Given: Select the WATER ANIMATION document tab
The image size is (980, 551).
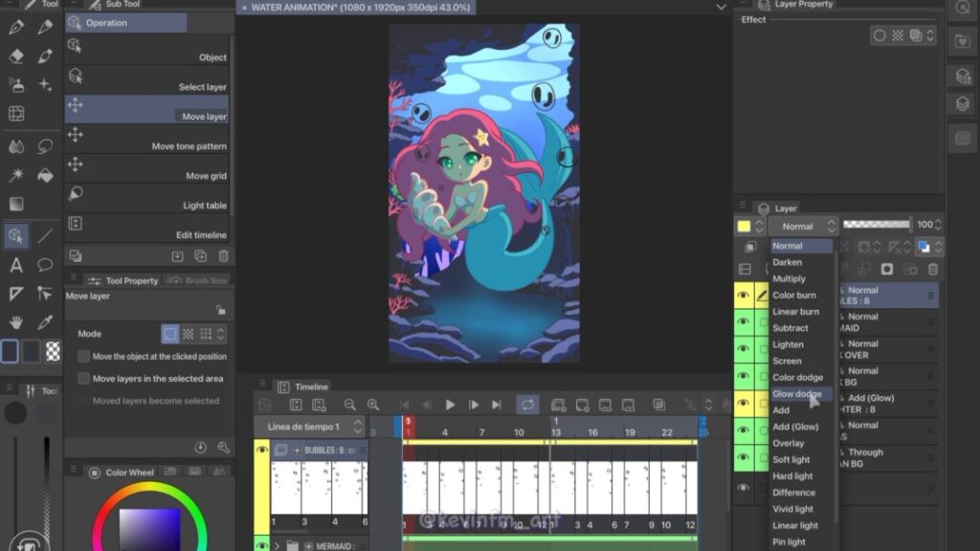Looking at the screenshot, I should pos(356,8).
